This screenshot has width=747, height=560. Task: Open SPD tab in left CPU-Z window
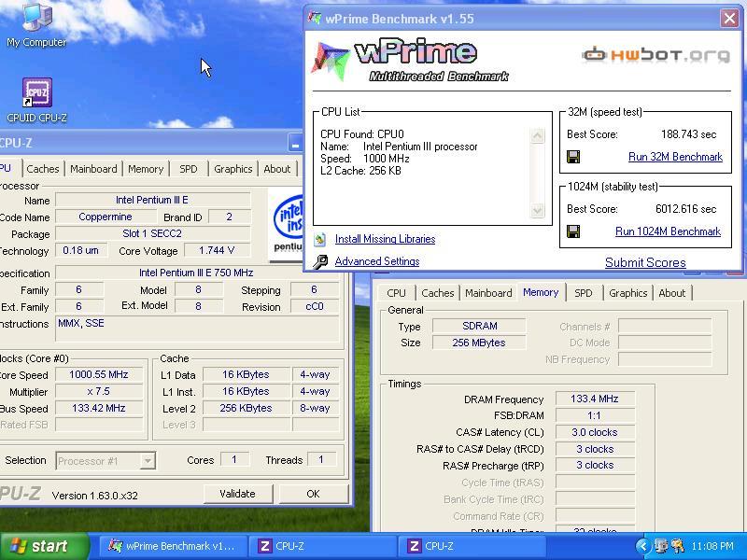point(189,169)
